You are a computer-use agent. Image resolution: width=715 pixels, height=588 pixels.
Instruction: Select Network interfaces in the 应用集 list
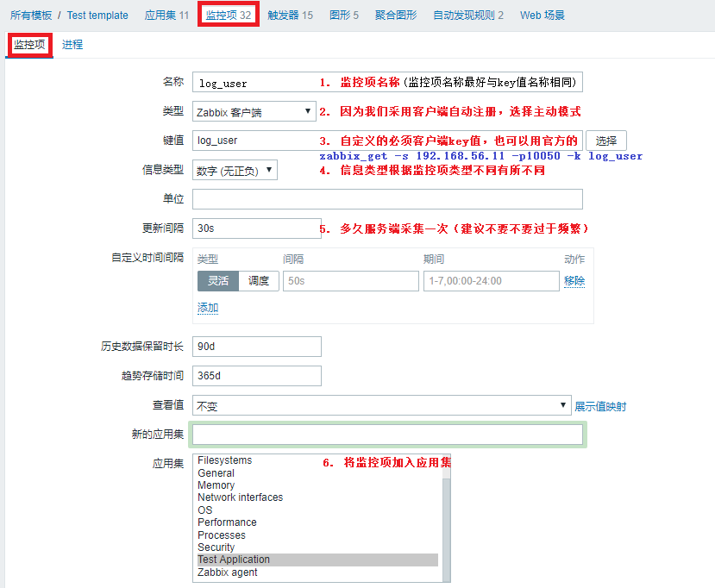coord(318,497)
